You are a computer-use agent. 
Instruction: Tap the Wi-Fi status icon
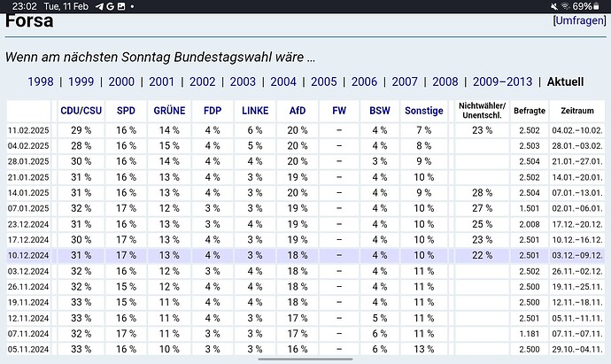[565, 6]
